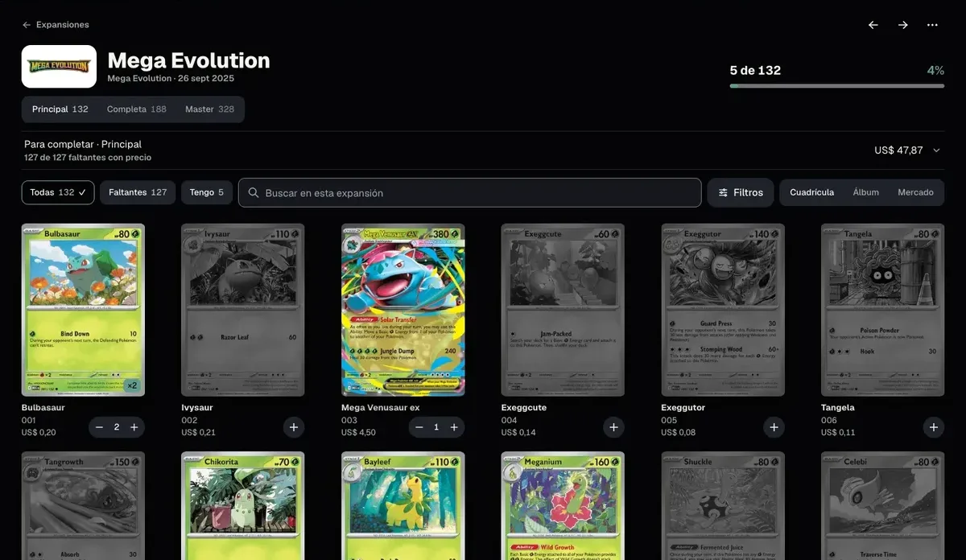Open the Tangrowth card image

point(83,505)
